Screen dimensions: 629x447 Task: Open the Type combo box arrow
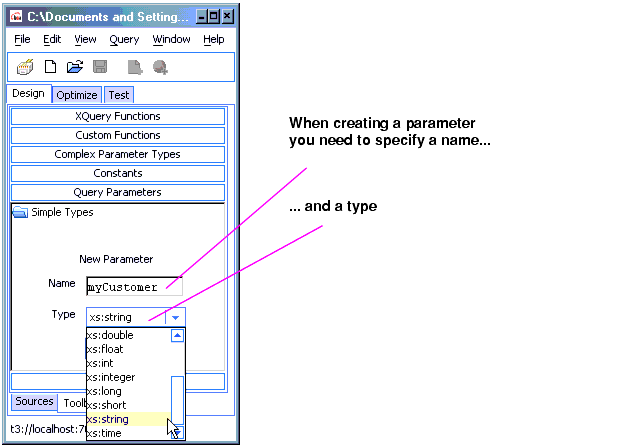[x=175, y=317]
